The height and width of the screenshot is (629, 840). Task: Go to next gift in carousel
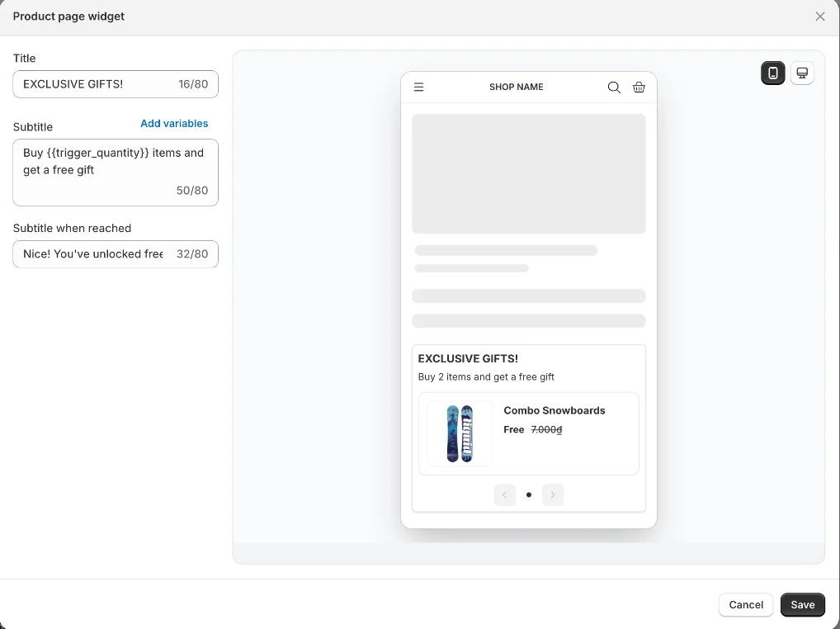(x=552, y=494)
